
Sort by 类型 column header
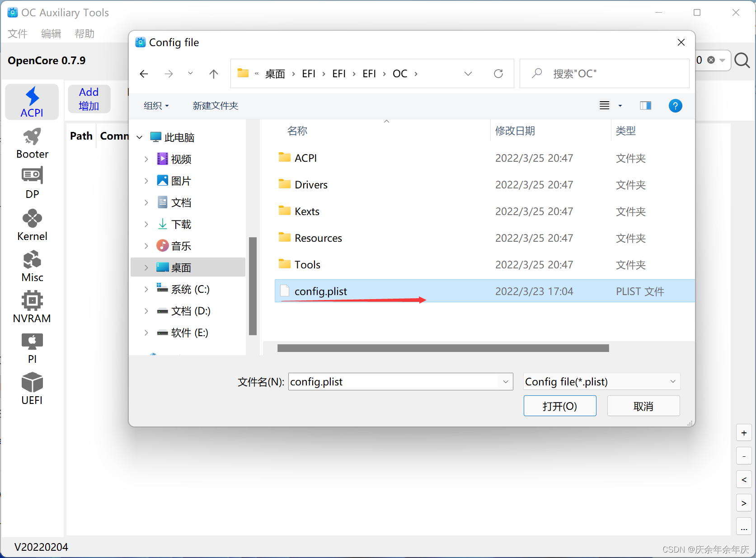click(626, 131)
